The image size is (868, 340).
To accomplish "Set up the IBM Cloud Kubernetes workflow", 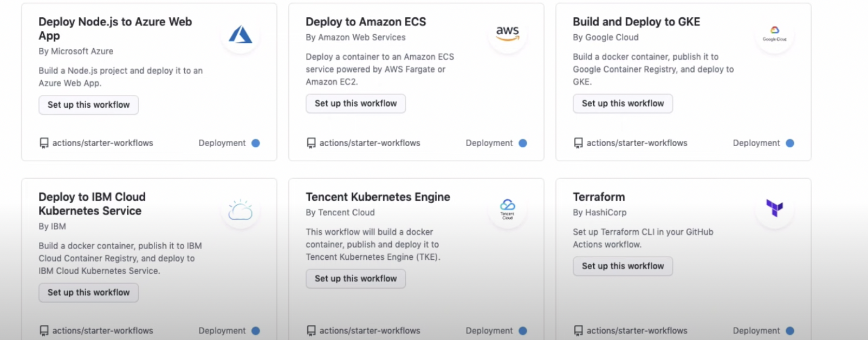I will pyautogui.click(x=88, y=292).
